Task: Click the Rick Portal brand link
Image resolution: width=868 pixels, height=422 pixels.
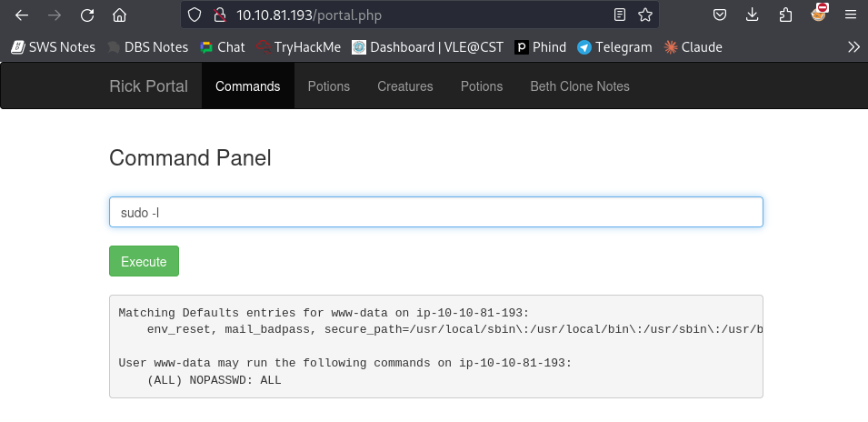Action: 148,86
